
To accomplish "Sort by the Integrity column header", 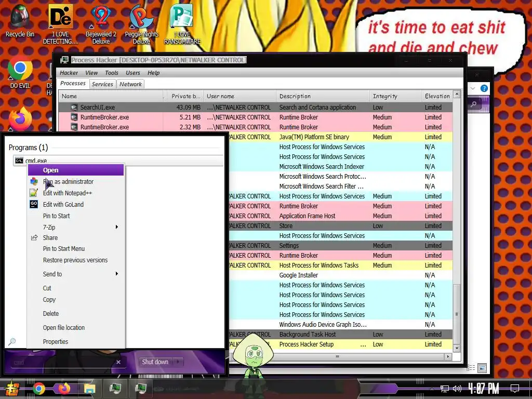I will tap(395, 96).
